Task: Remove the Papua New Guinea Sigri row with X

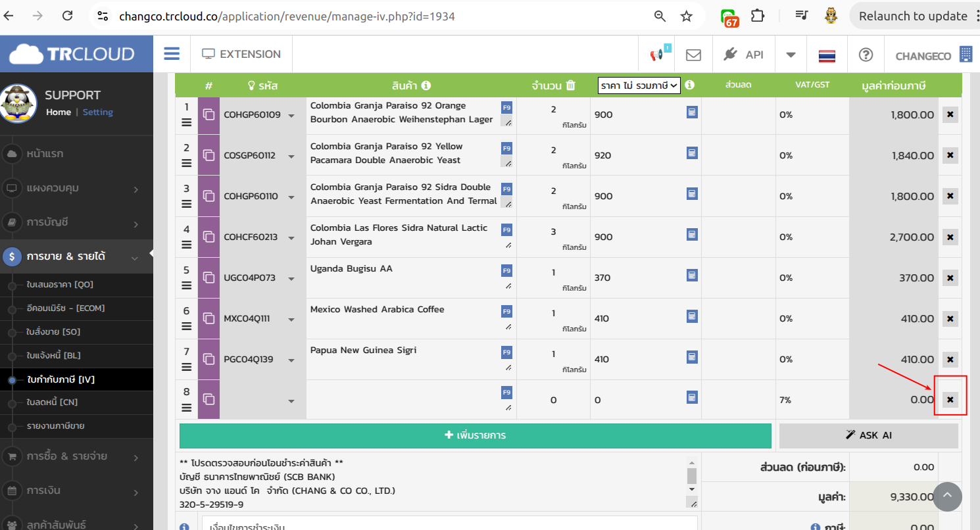Action: pos(950,360)
